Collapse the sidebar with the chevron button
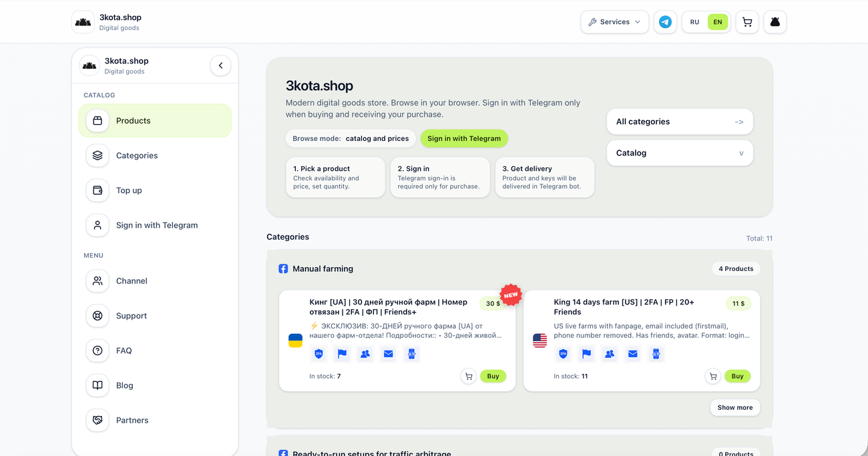This screenshot has width=868, height=456. [220, 65]
